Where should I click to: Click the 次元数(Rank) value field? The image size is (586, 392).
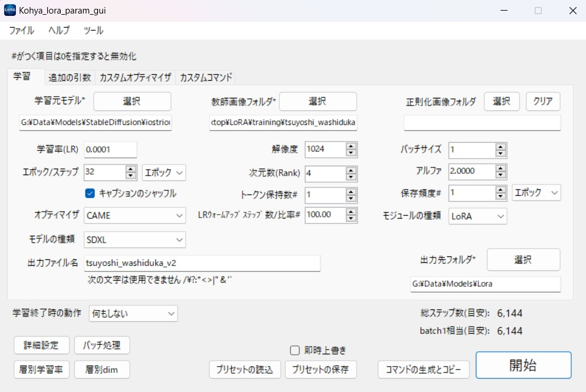(325, 173)
